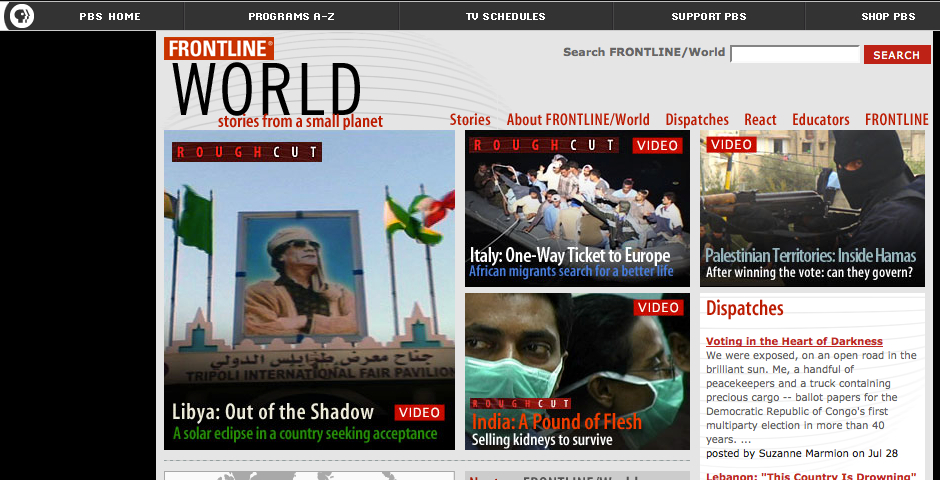Click 'African migrants search for a better life'
The height and width of the screenshot is (480, 940).
click(x=571, y=271)
